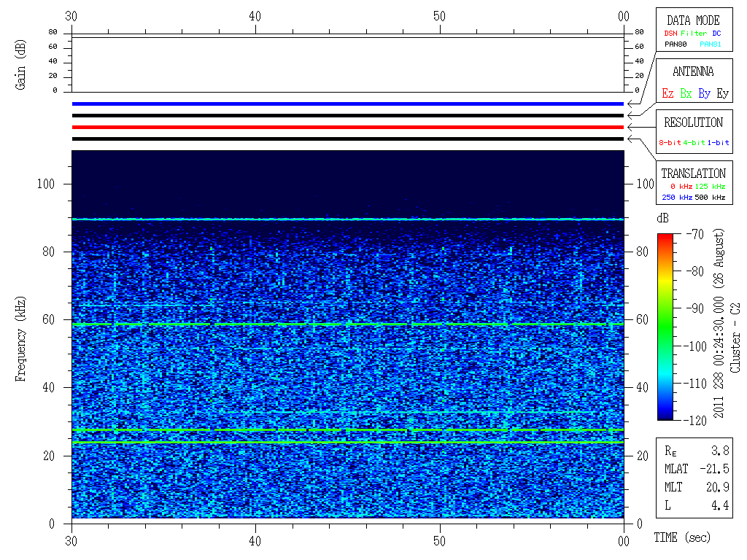Click the cyan PAN81 data mode label
Viewport: 747px width, 560px height.
[710, 44]
